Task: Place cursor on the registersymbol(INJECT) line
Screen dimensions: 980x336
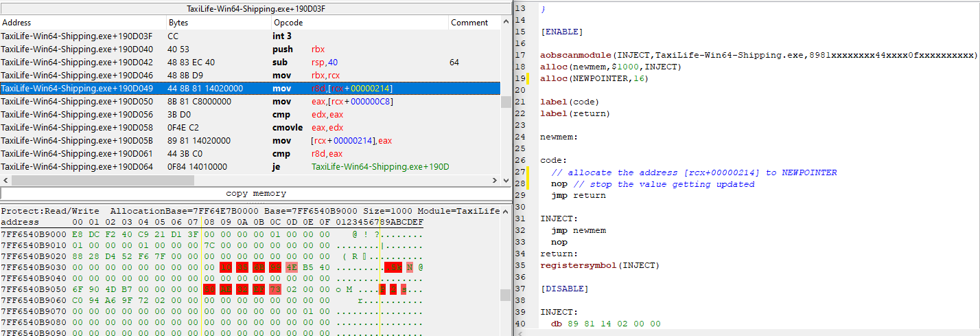Action: (599, 265)
